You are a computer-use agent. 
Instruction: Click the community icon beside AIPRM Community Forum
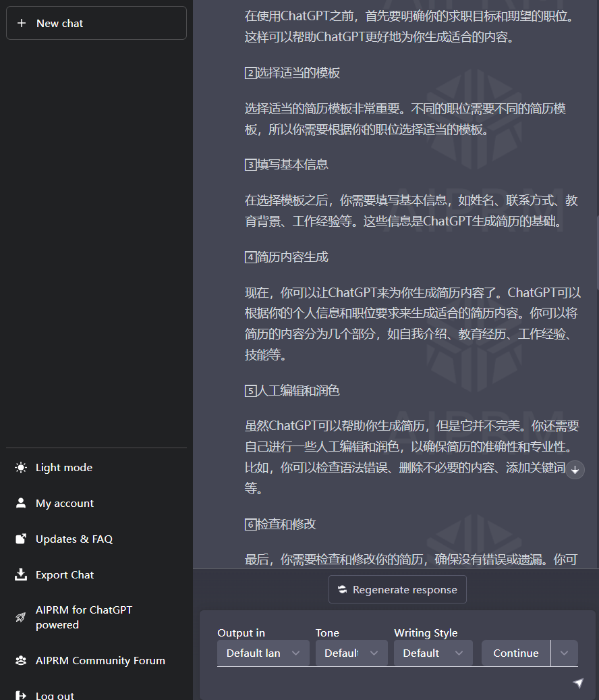coord(20,660)
